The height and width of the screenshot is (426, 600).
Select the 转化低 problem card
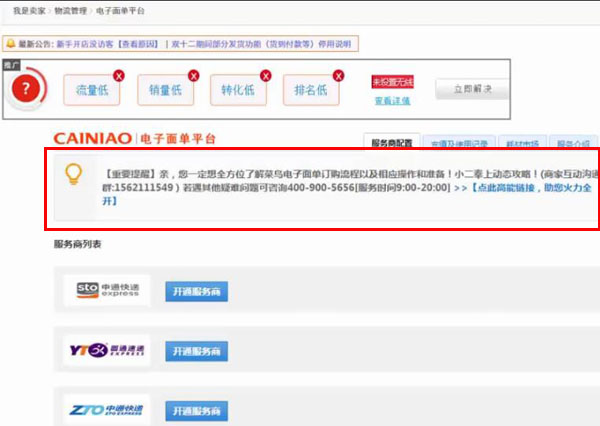238,90
